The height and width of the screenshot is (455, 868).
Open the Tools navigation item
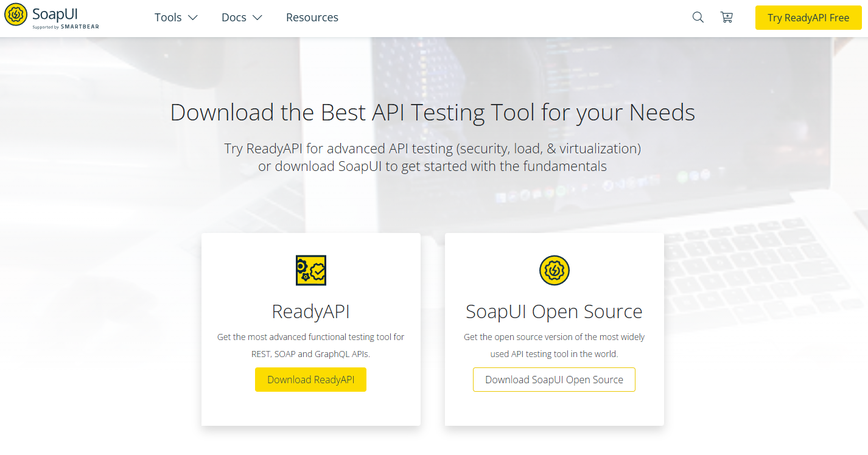(x=168, y=18)
